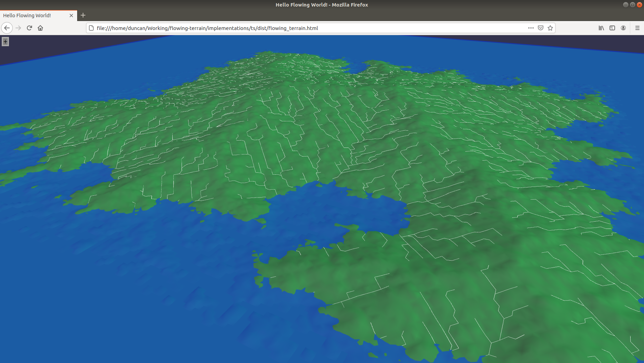Open the page actions three-dot menu
Image resolution: width=644 pixels, height=363 pixels.
531,28
